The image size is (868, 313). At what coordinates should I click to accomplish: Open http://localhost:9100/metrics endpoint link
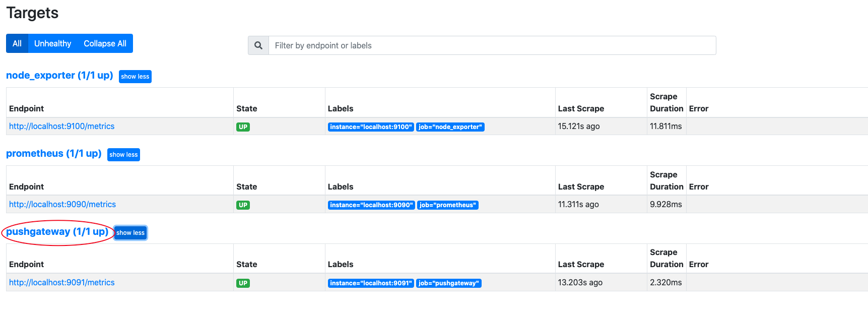pos(61,126)
